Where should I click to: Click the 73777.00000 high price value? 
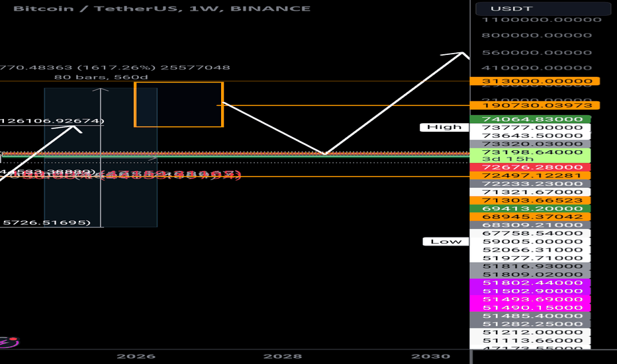(x=530, y=128)
